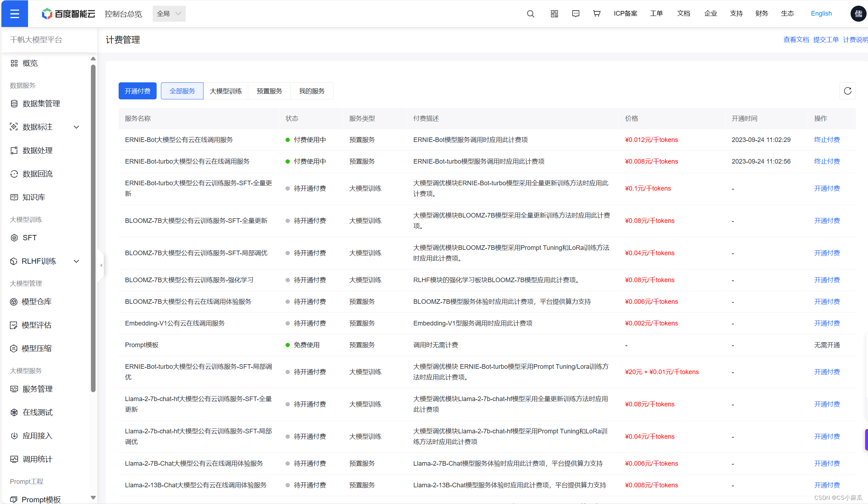868x504 pixels.
Task: Select the 全部服务 tab
Action: click(182, 91)
